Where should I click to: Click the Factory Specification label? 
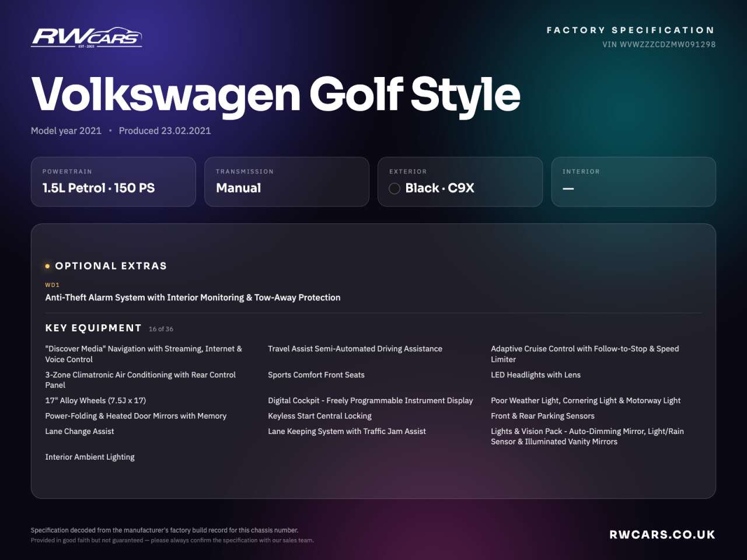click(631, 30)
